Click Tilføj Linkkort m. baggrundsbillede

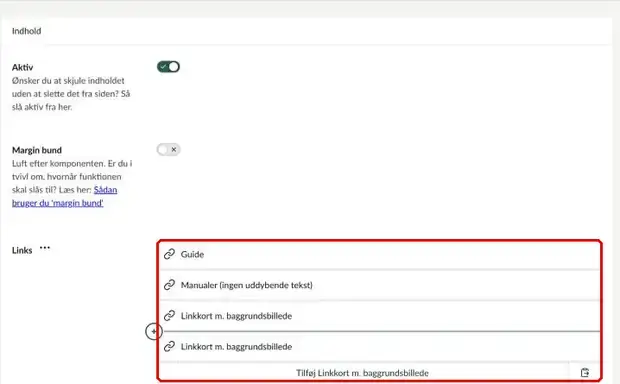coord(362,373)
